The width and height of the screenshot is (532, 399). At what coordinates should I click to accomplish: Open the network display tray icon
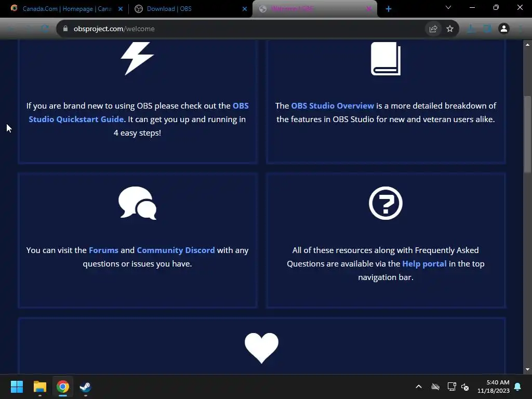tap(451, 387)
